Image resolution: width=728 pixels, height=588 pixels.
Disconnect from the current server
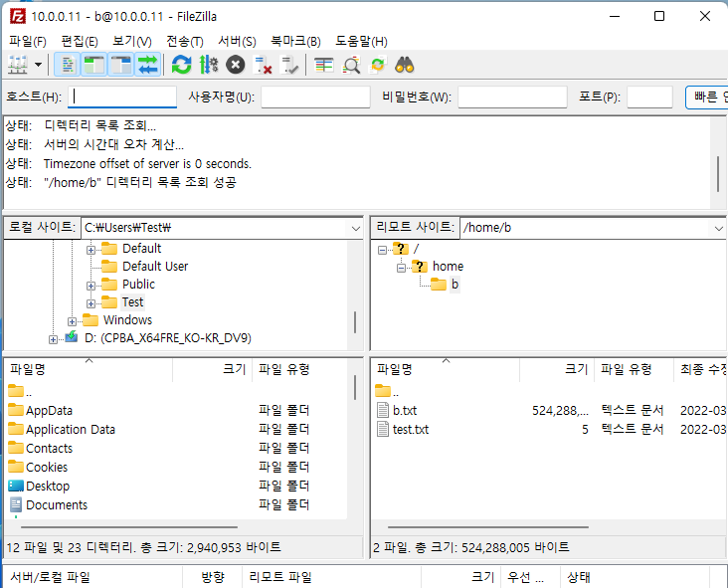[x=263, y=65]
